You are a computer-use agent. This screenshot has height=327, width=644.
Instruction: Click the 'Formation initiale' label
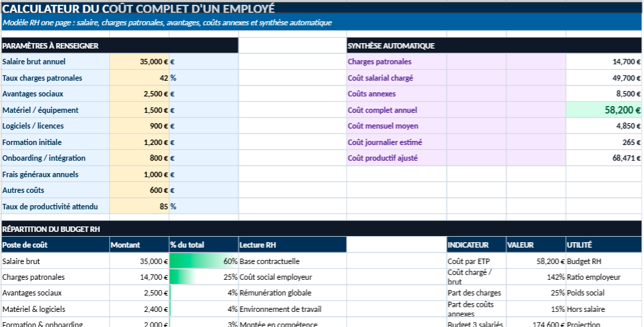(31, 142)
